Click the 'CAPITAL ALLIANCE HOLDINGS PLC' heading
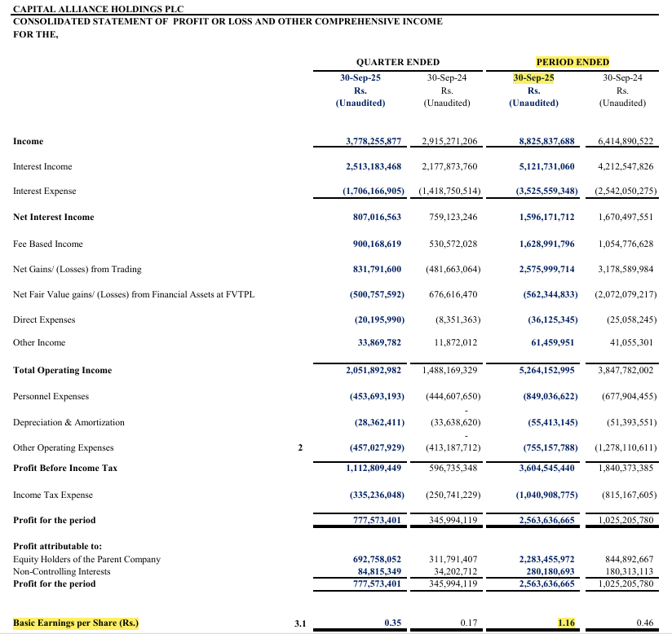Image resolution: width=672 pixels, height=634 pixels. (x=98, y=9)
